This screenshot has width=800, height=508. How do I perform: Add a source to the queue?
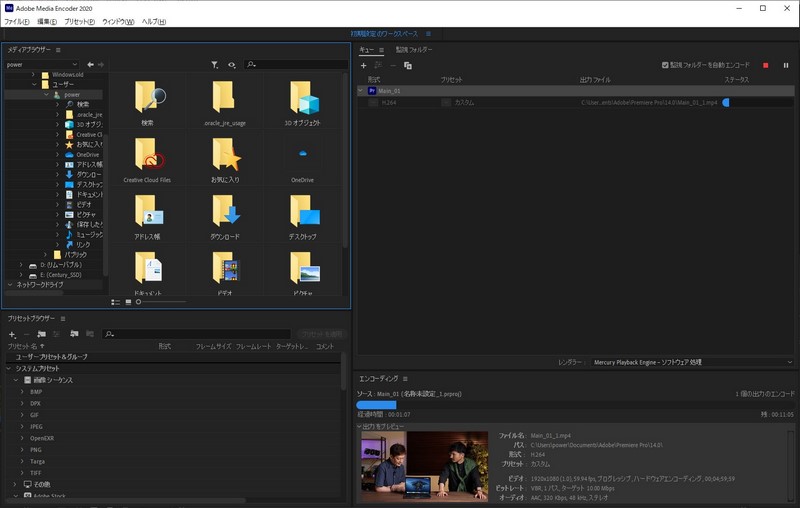pos(363,65)
